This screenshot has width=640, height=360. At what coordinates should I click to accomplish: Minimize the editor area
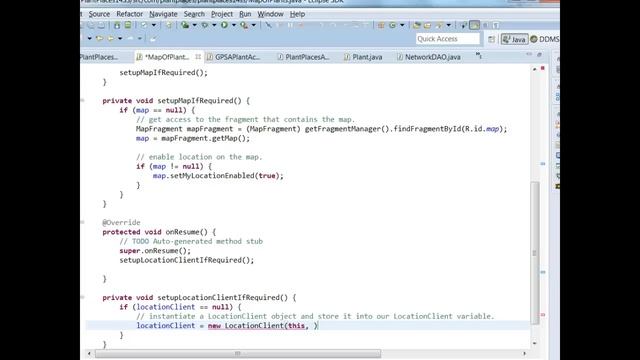tap(529, 54)
